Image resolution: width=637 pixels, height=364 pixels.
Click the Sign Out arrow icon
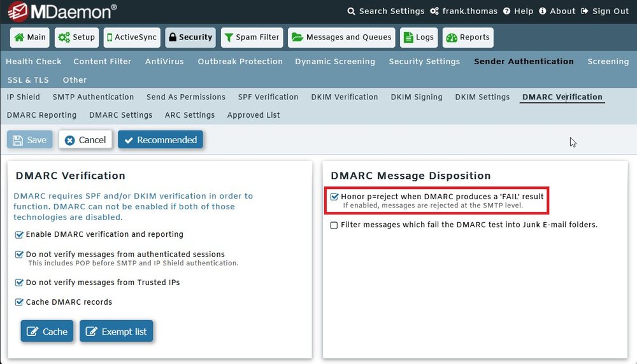[584, 11]
